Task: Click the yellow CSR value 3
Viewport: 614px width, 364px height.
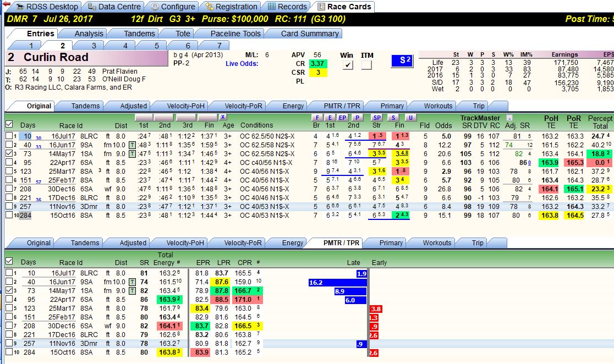Action: pyautogui.click(x=318, y=73)
